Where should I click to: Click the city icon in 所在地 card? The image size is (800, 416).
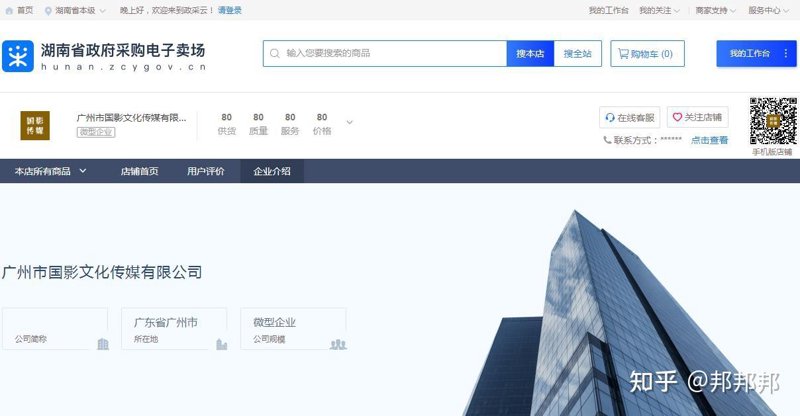coord(221,344)
